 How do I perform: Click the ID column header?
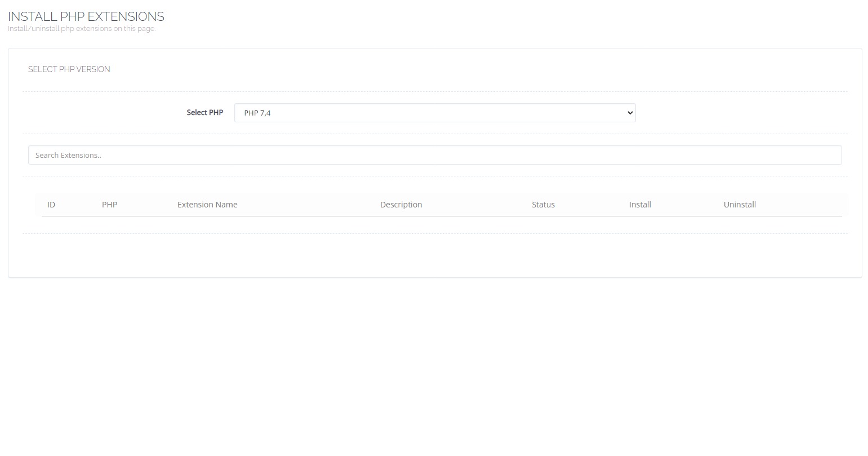51,205
